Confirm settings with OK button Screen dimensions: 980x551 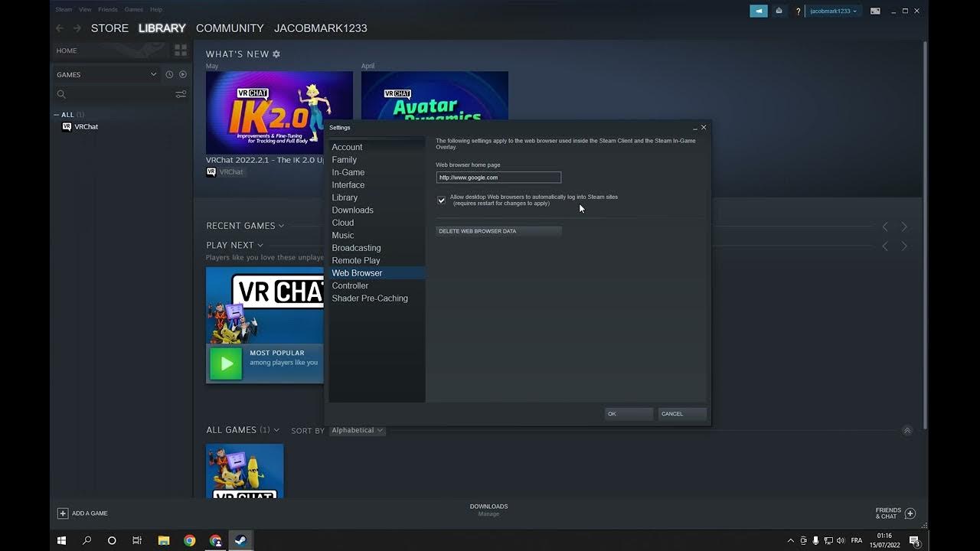click(x=629, y=414)
